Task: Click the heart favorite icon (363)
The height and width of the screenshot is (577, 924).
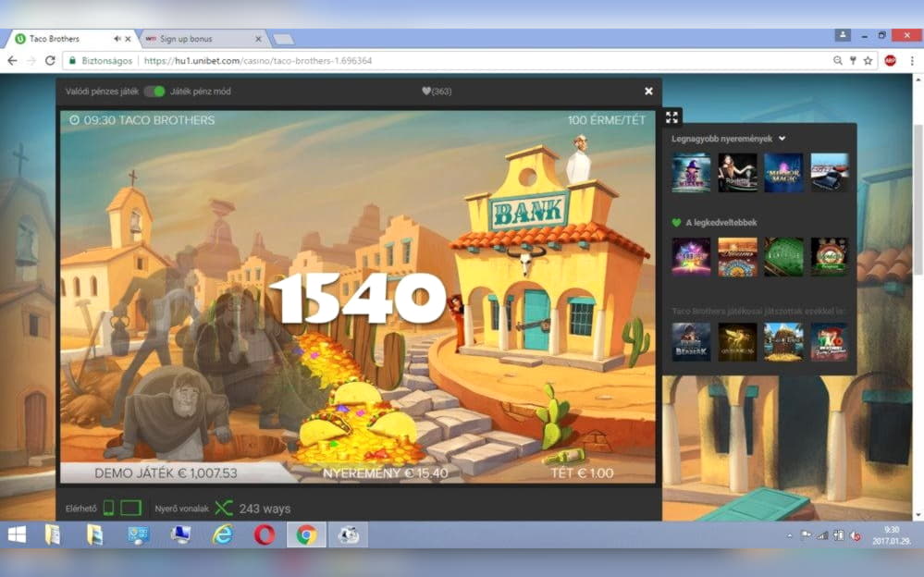Action: [x=426, y=92]
